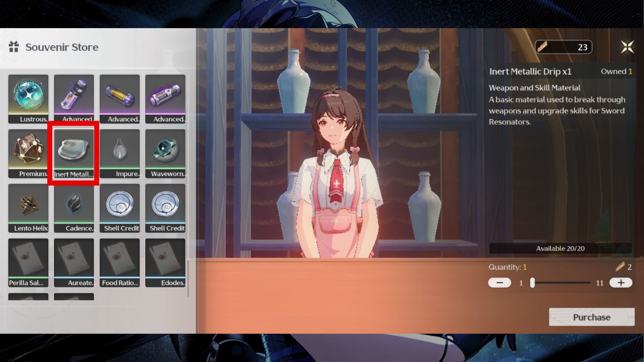644x362 pixels.
Task: Pick the Impure droplet item
Action: [x=120, y=153]
